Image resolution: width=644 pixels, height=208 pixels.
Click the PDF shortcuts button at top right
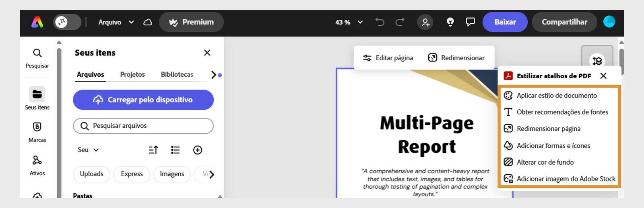(x=597, y=61)
